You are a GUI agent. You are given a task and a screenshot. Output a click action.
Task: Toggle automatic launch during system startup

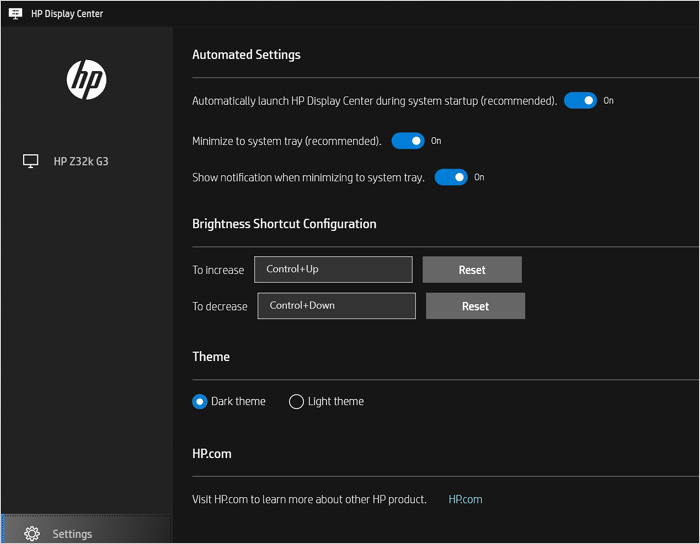(580, 100)
